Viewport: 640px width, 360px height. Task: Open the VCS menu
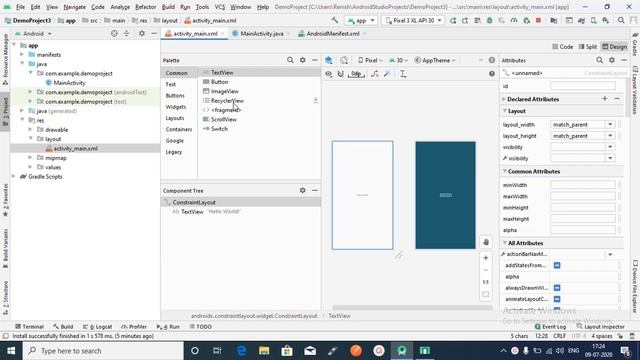point(220,7)
